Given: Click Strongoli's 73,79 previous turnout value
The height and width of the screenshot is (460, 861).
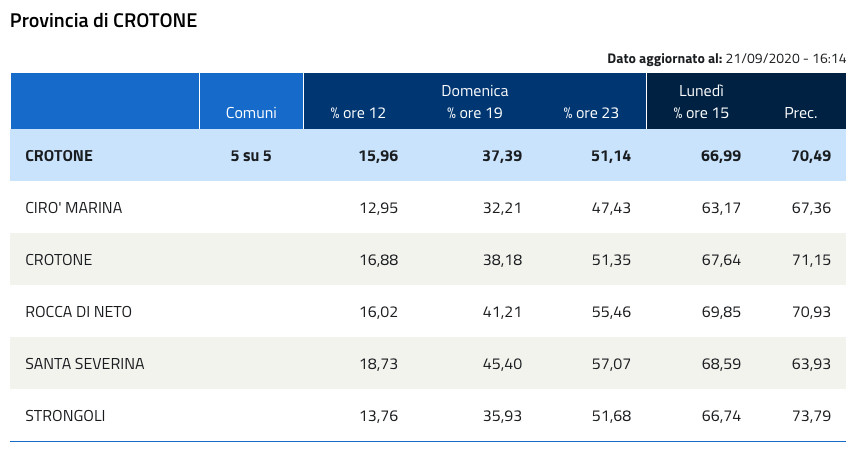Looking at the screenshot, I should pyautogui.click(x=810, y=416).
